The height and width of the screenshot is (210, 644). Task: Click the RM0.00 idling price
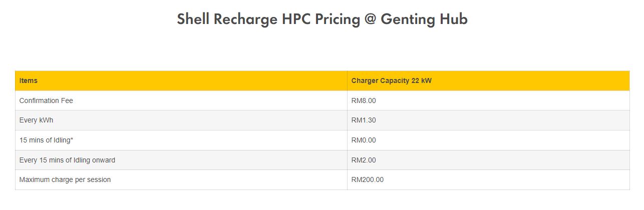[x=364, y=140]
